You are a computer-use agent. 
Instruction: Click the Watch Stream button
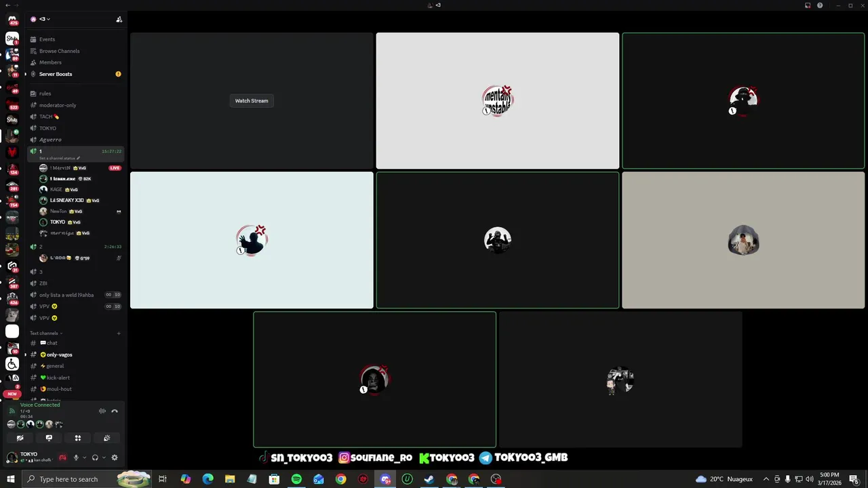(x=252, y=101)
